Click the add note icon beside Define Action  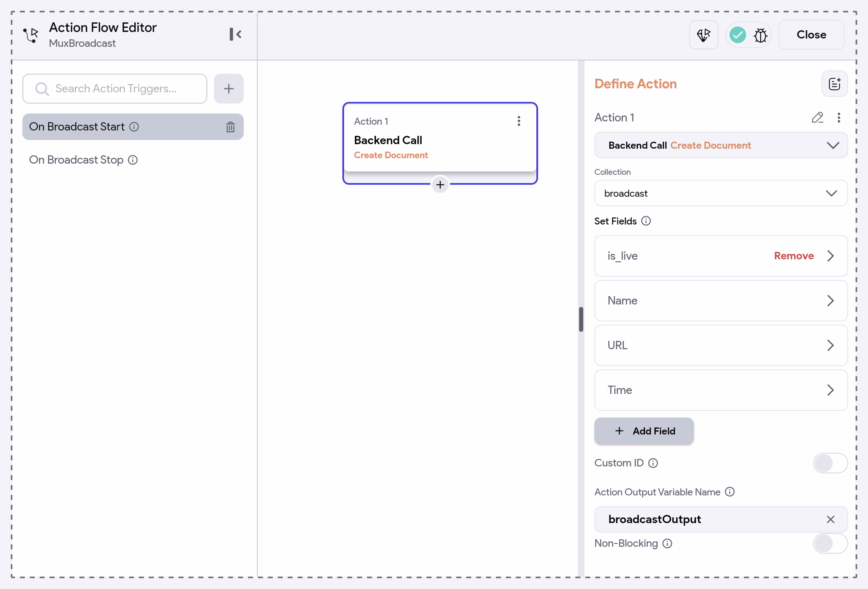click(x=835, y=84)
